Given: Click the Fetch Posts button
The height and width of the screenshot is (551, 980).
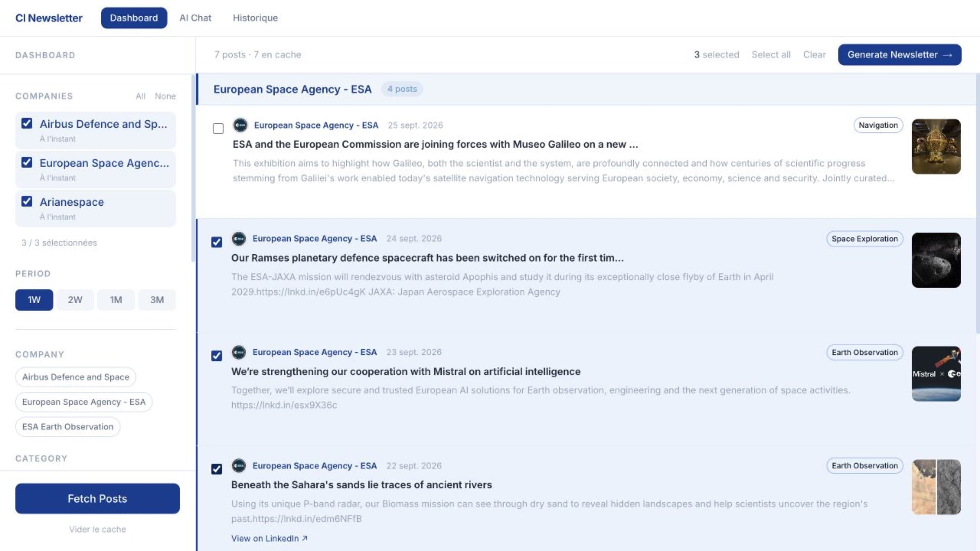Looking at the screenshot, I should [x=98, y=498].
